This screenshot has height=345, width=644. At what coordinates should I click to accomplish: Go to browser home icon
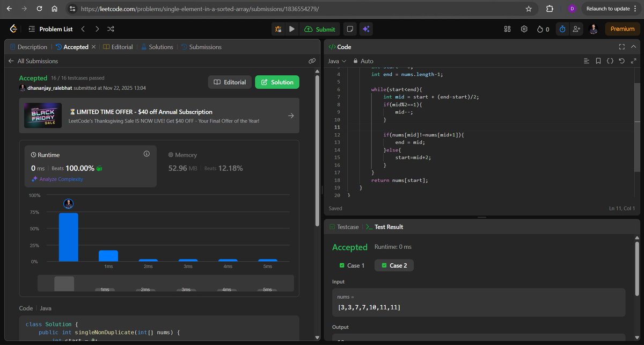tap(55, 9)
